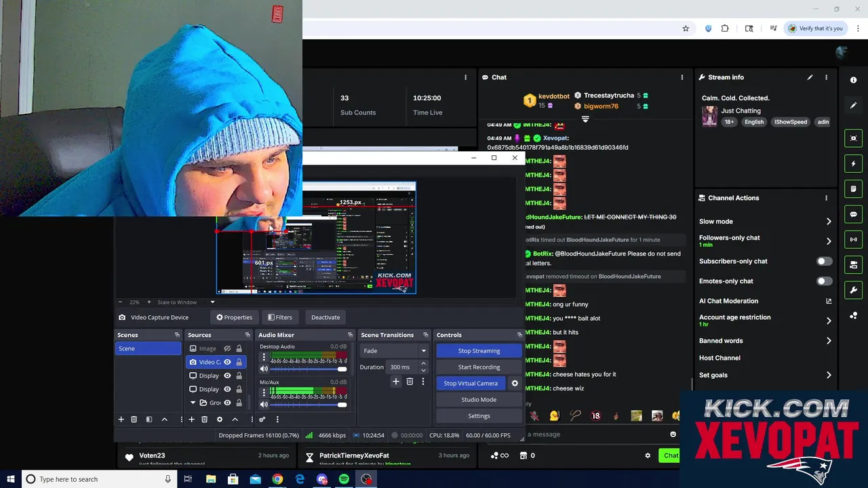Expand Slow mode options
The width and height of the screenshot is (868, 488).
(829, 222)
